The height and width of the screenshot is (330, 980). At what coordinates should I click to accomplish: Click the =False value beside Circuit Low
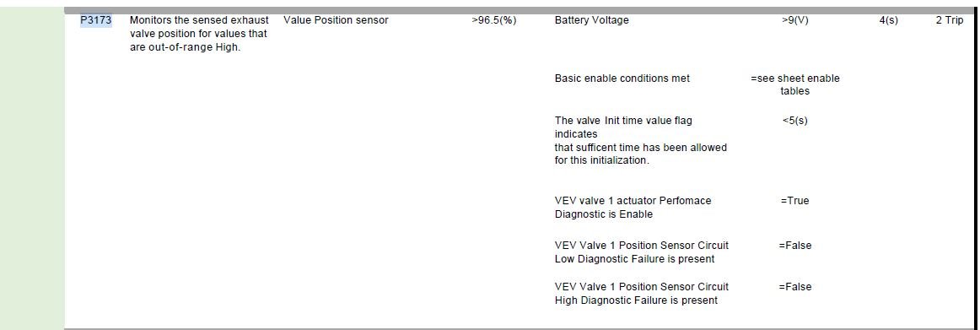[795, 246]
